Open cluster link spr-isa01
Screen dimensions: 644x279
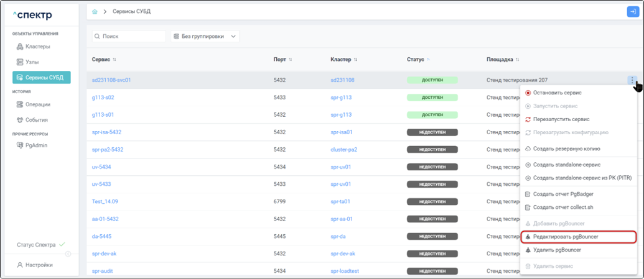pos(342,132)
